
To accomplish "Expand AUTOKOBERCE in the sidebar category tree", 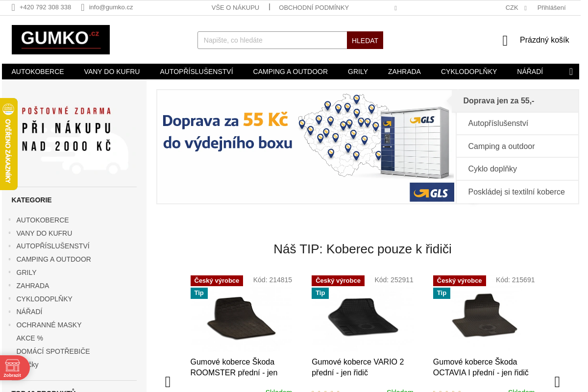I will point(9,220).
